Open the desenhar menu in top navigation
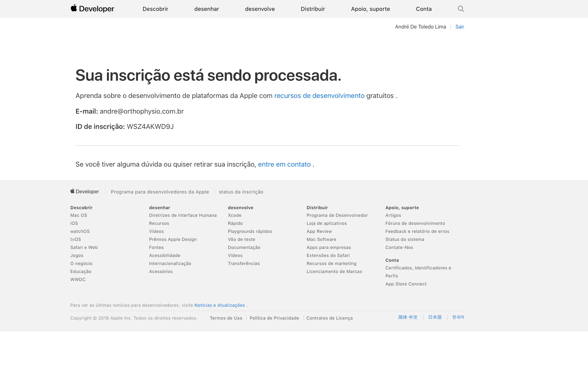 (207, 9)
